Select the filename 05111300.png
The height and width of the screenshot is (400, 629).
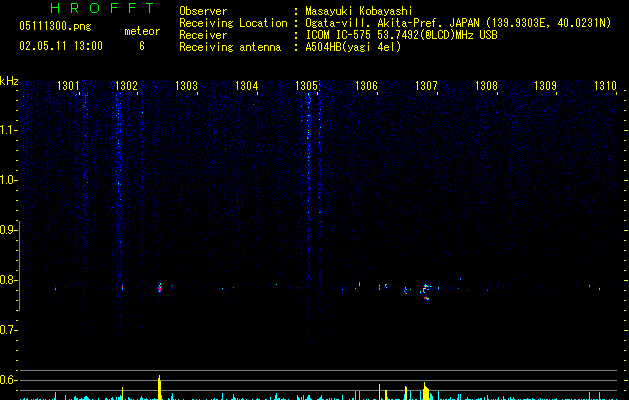[55, 27]
